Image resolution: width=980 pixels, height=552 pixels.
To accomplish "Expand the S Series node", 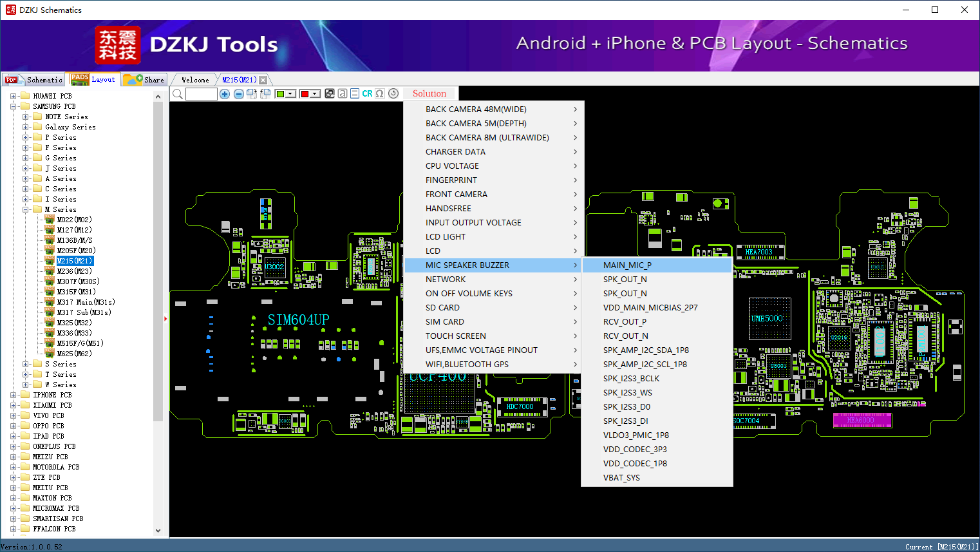I will pyautogui.click(x=26, y=364).
